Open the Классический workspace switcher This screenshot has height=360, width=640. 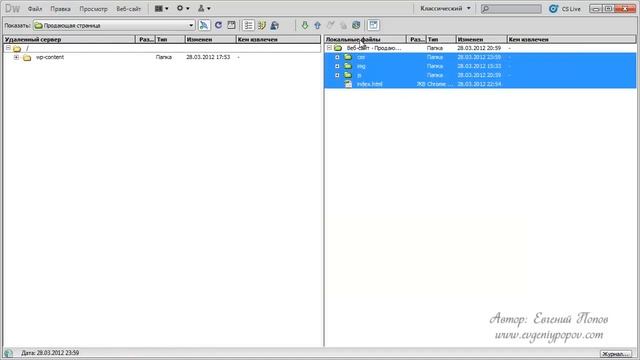pyautogui.click(x=445, y=8)
